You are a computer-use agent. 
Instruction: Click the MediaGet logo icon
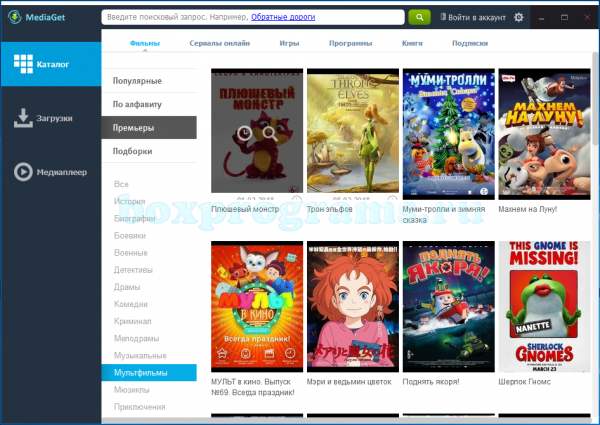[15, 17]
